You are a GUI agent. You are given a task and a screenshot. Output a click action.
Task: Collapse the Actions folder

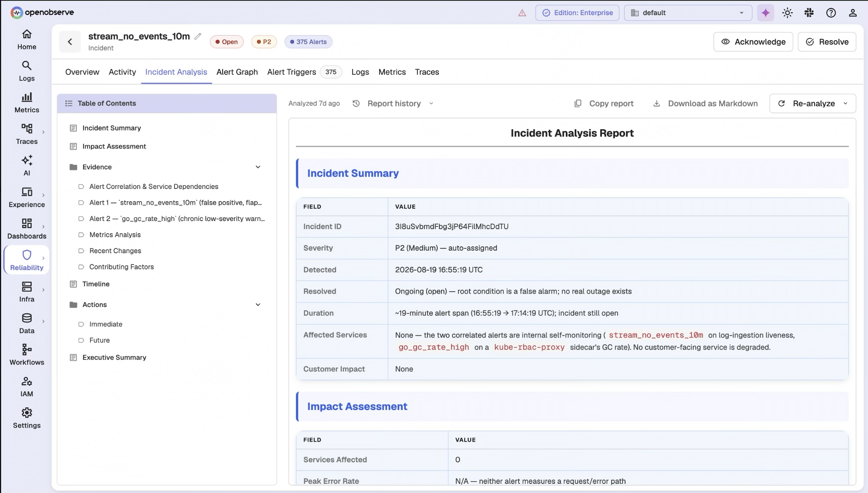point(258,305)
